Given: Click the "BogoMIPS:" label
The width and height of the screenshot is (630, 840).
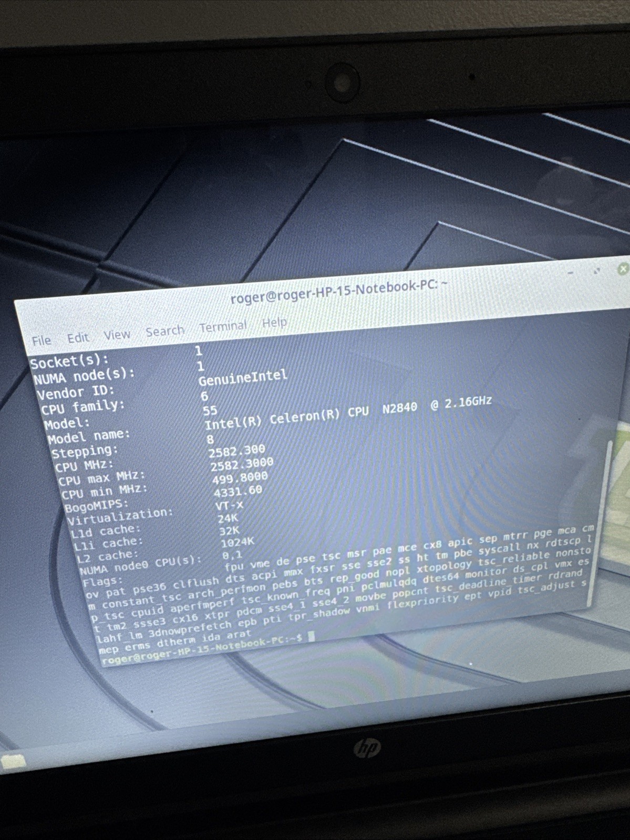Looking at the screenshot, I should (96, 505).
